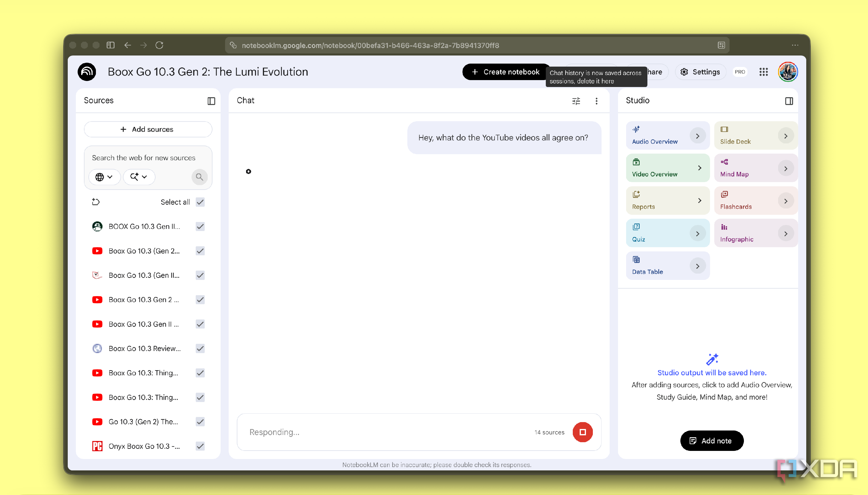Generate a Video Overview
The image size is (868, 495).
[668, 168]
